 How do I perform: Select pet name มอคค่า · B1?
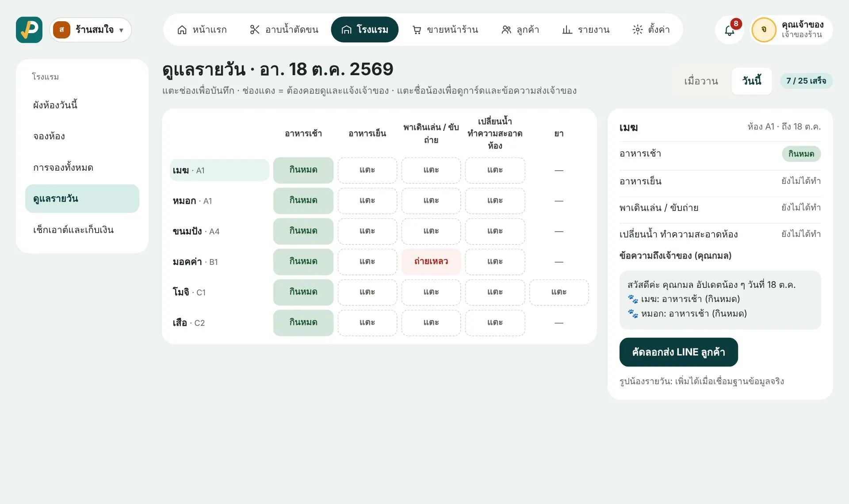tap(219, 262)
